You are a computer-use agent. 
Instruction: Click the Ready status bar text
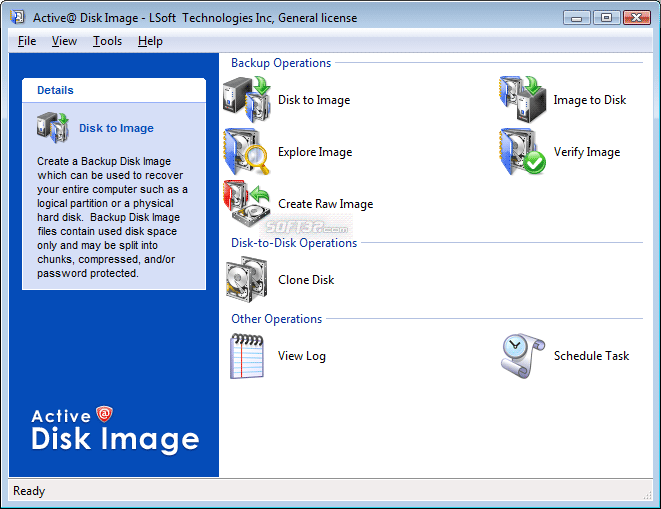point(29,491)
